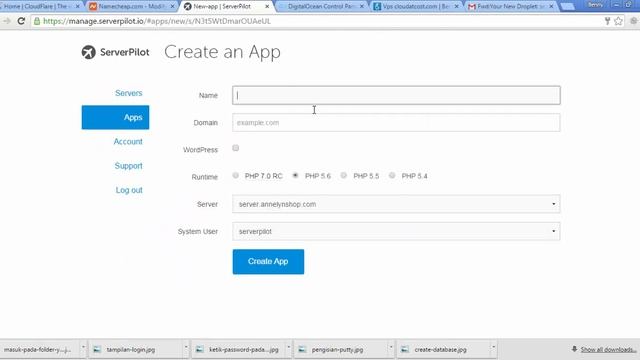Select PHP 7.0 RC runtime
The width and height of the screenshot is (640, 360).
tap(236, 176)
